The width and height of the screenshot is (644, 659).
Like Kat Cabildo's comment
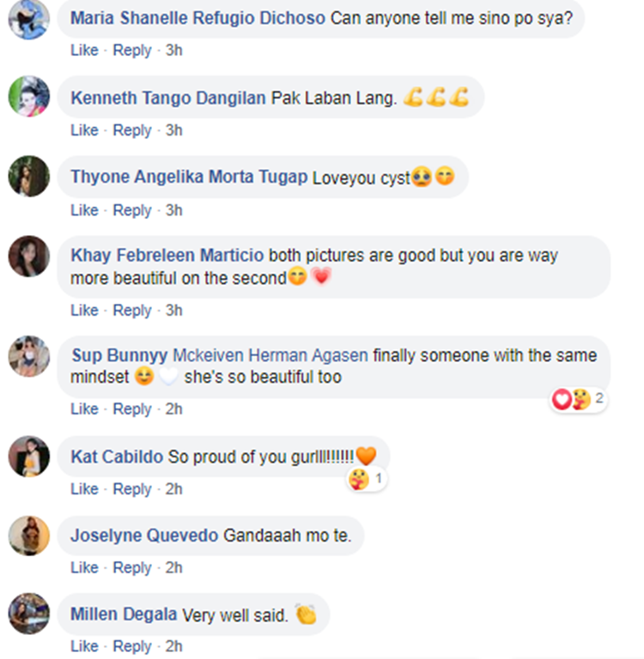84,489
